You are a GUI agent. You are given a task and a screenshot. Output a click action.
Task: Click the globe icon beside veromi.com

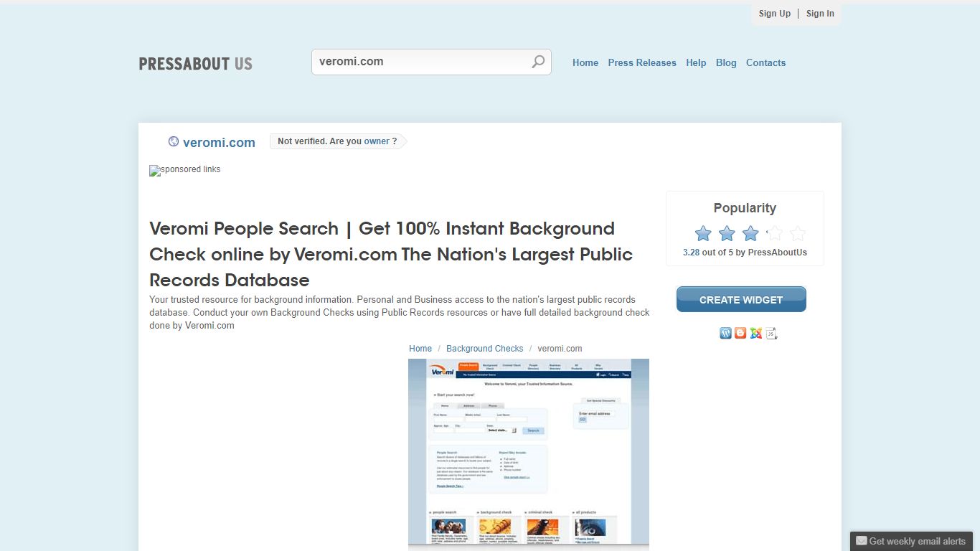click(x=174, y=141)
